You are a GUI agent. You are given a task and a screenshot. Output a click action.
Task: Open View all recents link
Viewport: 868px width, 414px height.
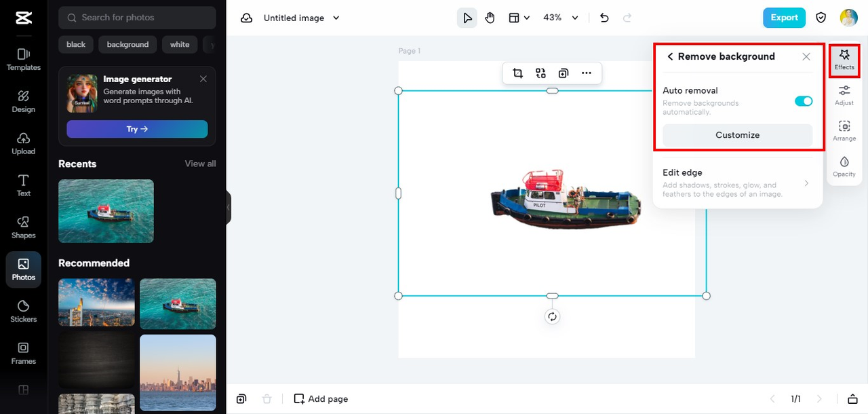(x=201, y=164)
